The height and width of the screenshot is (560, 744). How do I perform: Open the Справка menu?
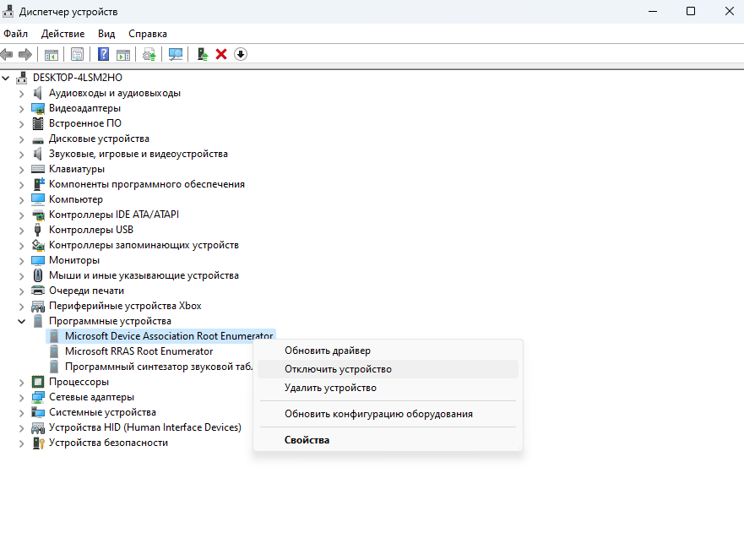tap(148, 34)
